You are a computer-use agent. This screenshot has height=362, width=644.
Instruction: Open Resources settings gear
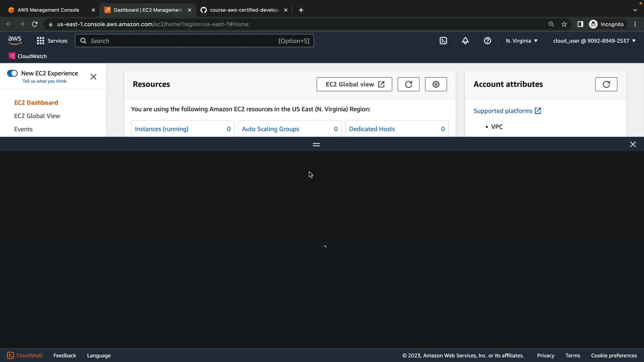point(436,84)
